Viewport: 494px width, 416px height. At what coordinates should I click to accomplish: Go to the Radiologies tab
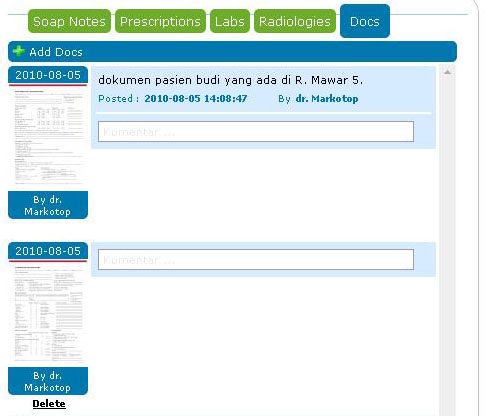pyautogui.click(x=295, y=21)
